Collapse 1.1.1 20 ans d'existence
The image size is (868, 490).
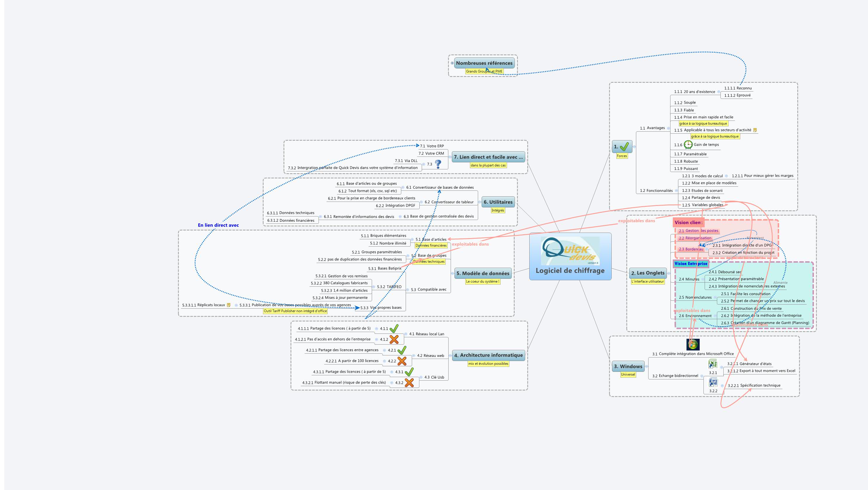click(x=719, y=92)
